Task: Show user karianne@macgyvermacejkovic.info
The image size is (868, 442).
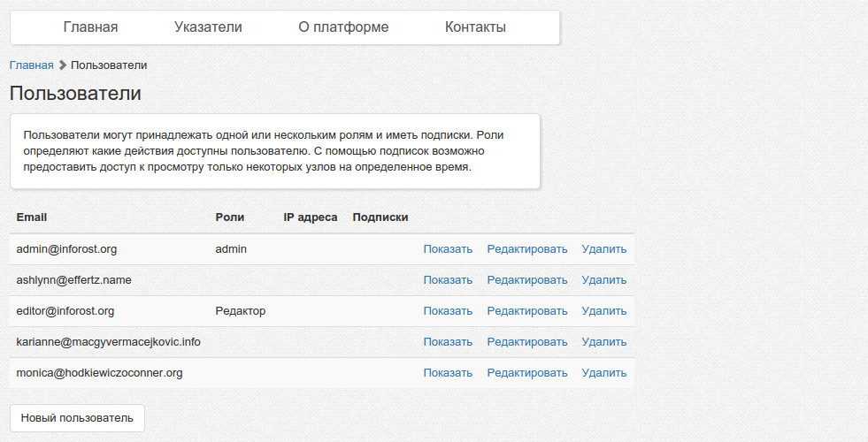Action: (x=448, y=342)
